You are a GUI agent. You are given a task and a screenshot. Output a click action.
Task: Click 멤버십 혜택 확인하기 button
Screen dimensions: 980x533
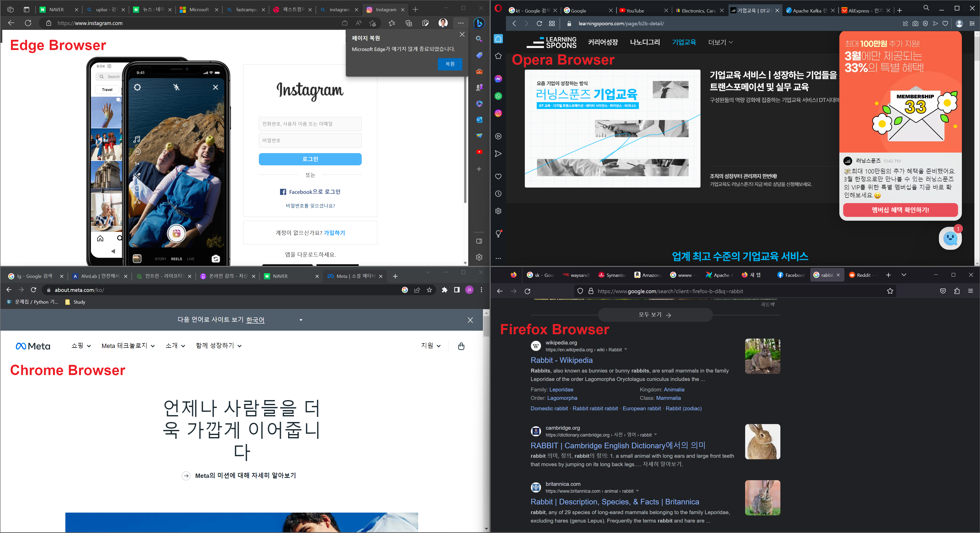(x=900, y=210)
